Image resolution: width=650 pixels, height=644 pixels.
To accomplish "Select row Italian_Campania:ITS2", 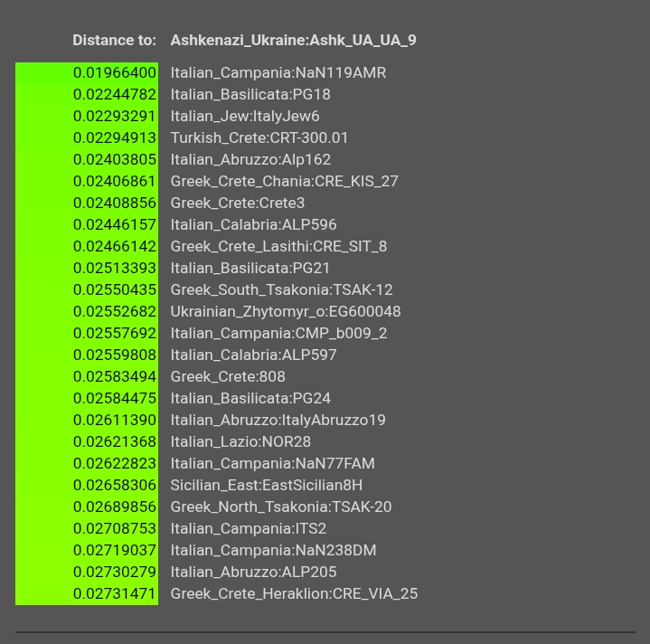I will 249,528.
